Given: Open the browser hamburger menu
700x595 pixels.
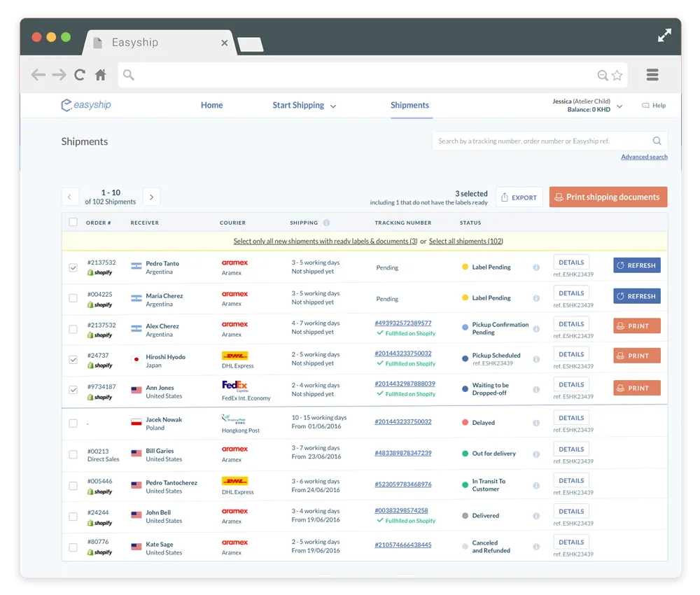Looking at the screenshot, I should tap(652, 74).
